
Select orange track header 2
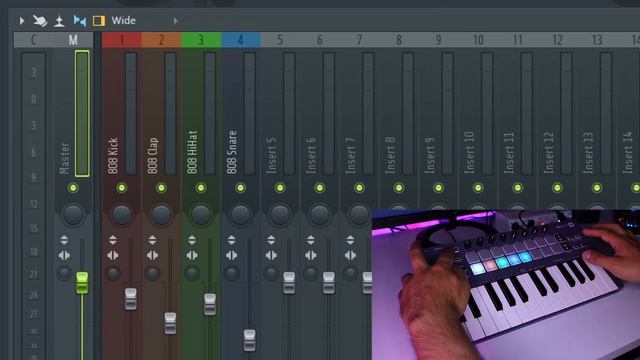click(161, 40)
